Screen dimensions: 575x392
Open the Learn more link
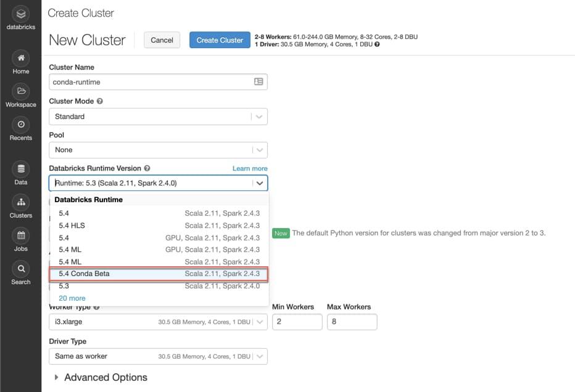[x=249, y=168]
